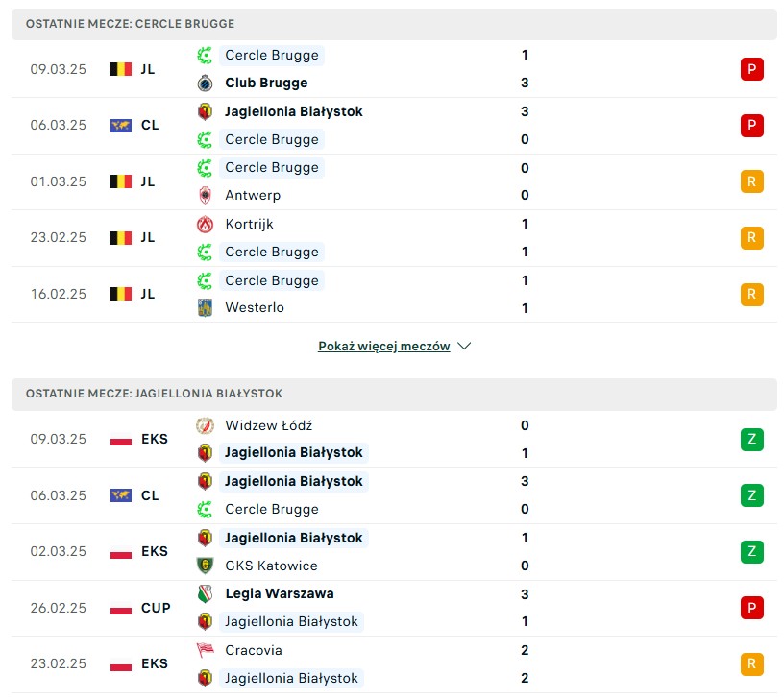The width and height of the screenshot is (784, 698).
Task: Select the 'Ostatnie mecze: Cercle Brugge' header
Action: coord(130,24)
